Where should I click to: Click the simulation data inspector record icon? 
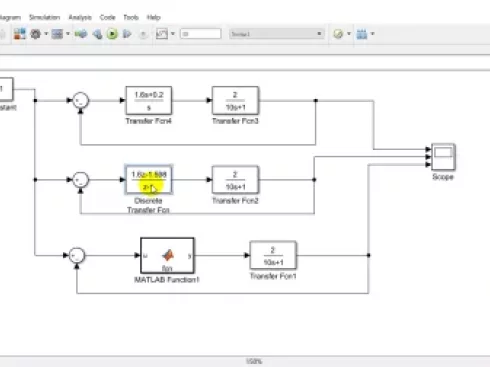[x=162, y=34]
